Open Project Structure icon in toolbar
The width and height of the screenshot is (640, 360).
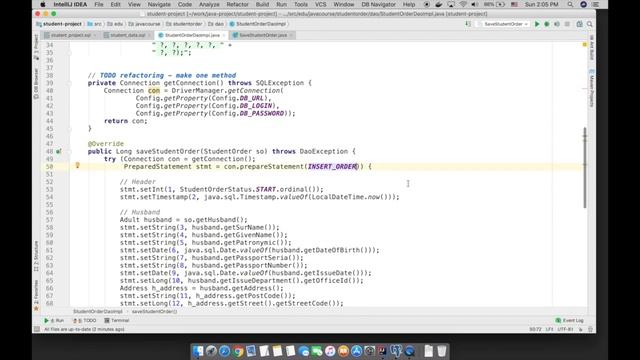point(579,24)
